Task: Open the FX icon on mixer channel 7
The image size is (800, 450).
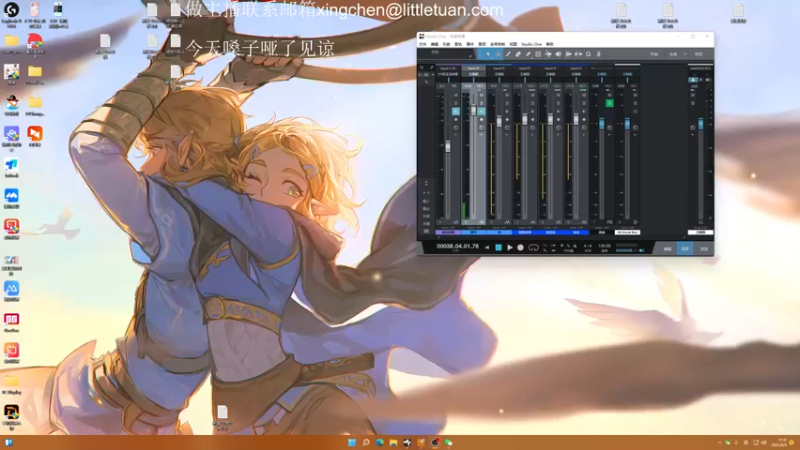Action: pos(610,222)
